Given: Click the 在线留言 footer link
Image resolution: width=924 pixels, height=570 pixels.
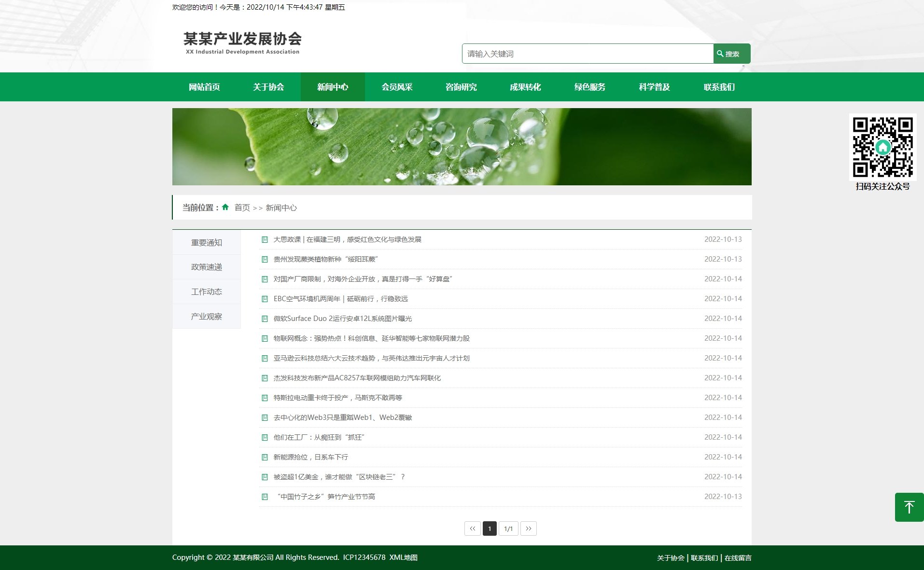Looking at the screenshot, I should pyautogui.click(x=737, y=557).
